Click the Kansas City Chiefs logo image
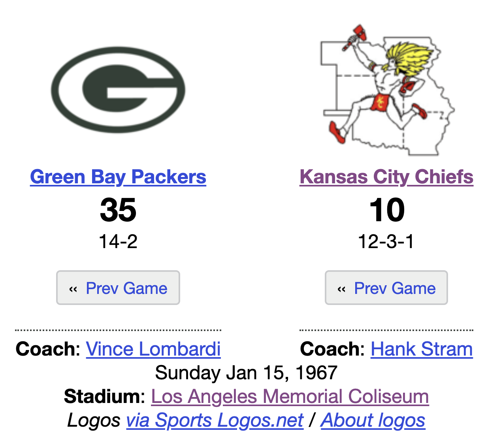The image size is (501, 448). coord(386,91)
